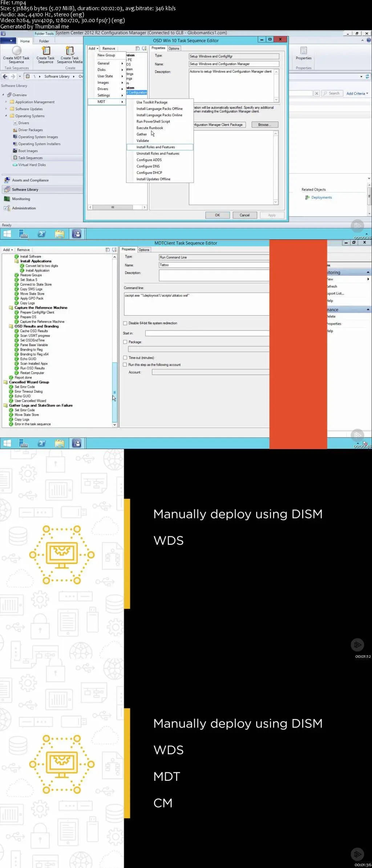372x868 pixels.
Task: Open the Add dropdown in MDTClient editor
Action: pos(8,250)
